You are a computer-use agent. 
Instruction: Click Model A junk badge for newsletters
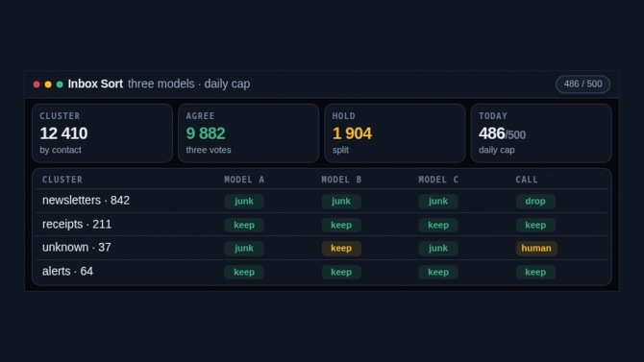tap(244, 201)
